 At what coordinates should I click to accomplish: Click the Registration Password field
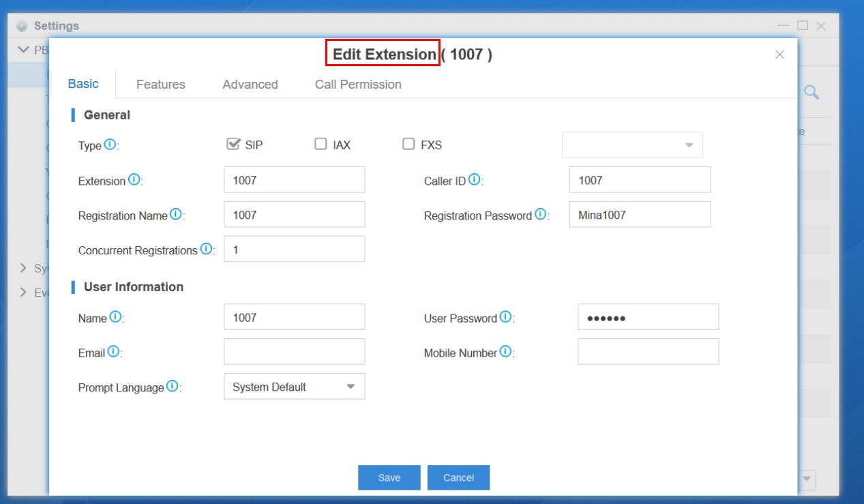click(x=640, y=214)
